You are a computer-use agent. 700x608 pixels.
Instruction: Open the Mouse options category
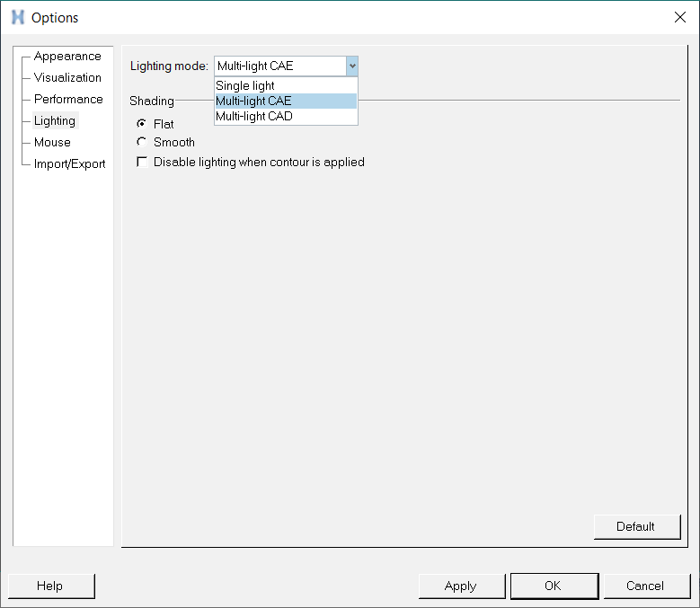click(52, 142)
